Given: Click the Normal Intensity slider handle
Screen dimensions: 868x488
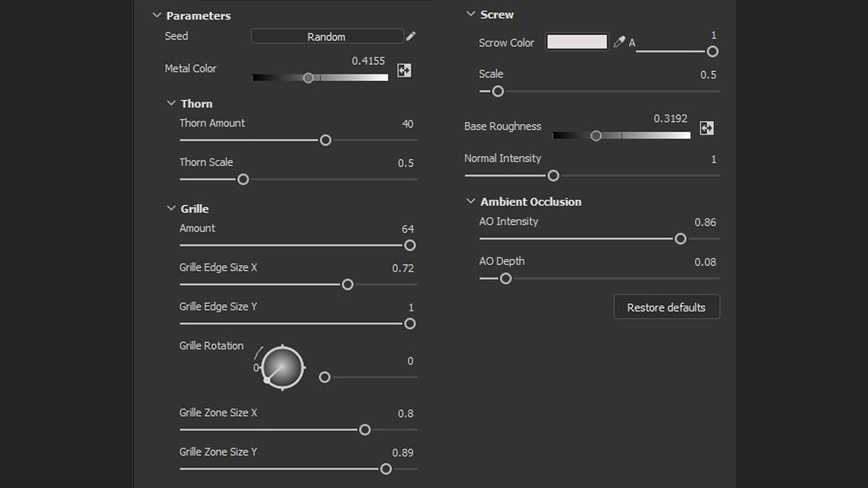Looking at the screenshot, I should [x=553, y=176].
